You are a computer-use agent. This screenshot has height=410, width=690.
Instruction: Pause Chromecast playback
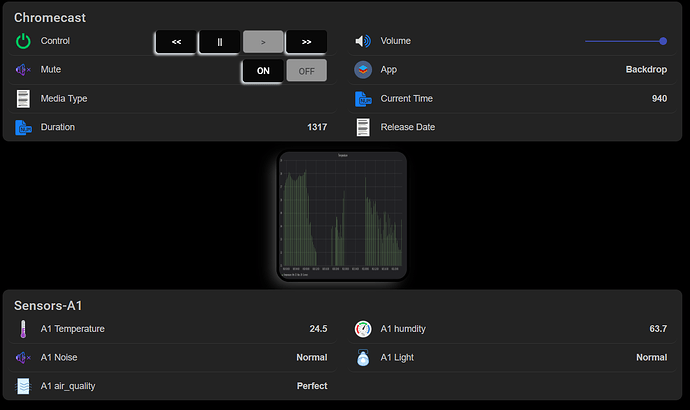pos(219,42)
